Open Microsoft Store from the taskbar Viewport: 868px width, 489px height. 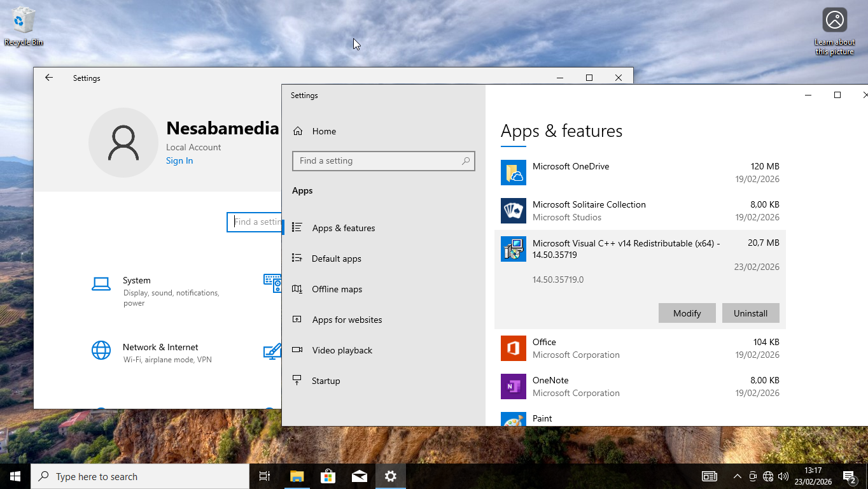[328, 476]
